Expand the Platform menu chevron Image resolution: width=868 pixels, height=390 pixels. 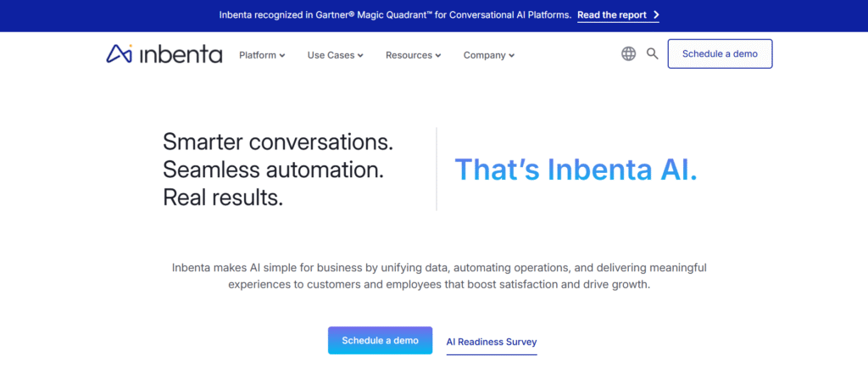coord(282,55)
